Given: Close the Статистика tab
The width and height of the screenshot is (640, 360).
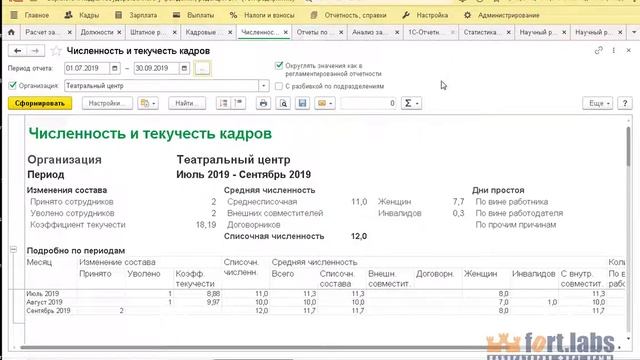Looking at the screenshot, I should tap(509, 32).
